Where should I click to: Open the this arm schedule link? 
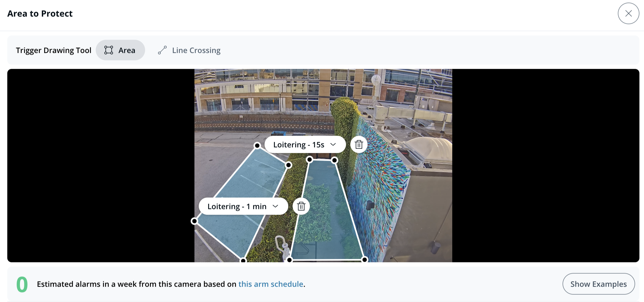(270, 284)
